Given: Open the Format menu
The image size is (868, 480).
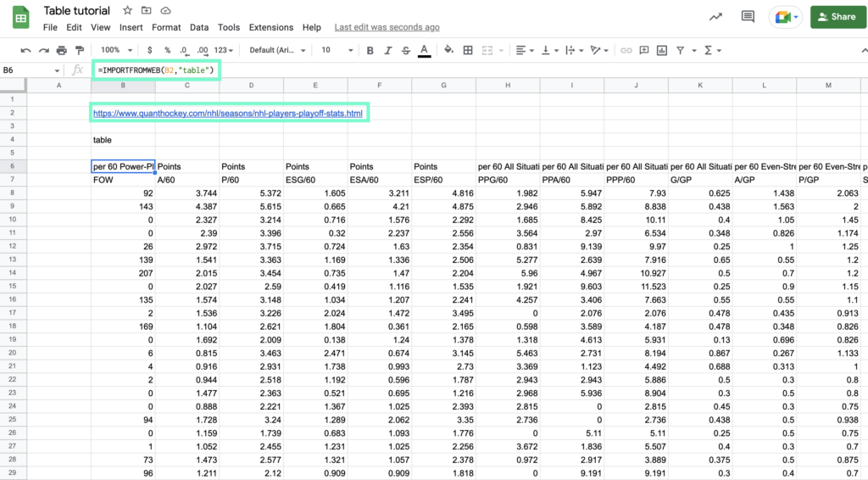Looking at the screenshot, I should 166,27.
